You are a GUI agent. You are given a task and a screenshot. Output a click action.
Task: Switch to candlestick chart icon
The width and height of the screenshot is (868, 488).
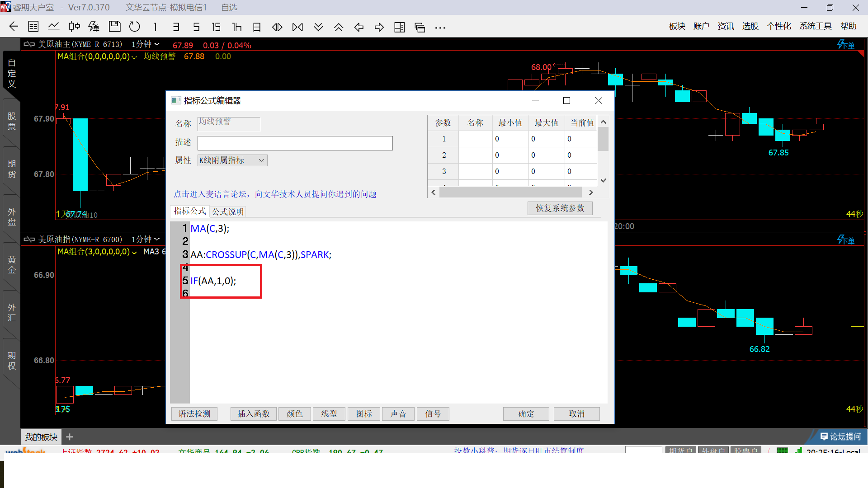(74, 27)
